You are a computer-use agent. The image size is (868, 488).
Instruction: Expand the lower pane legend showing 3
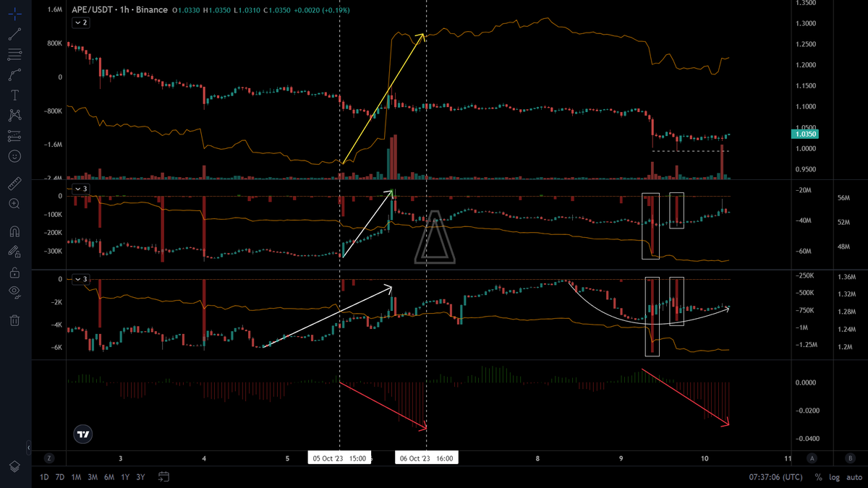[x=80, y=279]
